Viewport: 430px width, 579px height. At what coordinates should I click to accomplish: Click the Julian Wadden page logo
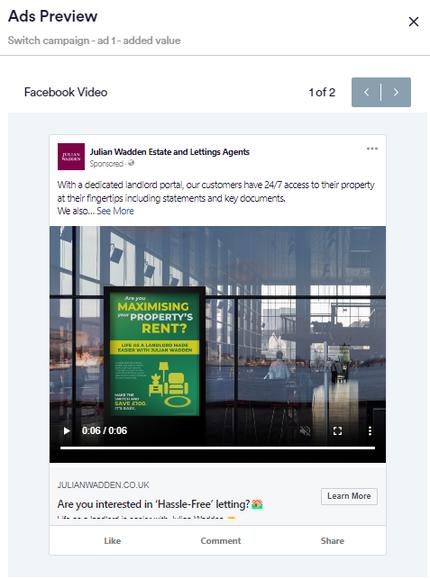[71, 157]
